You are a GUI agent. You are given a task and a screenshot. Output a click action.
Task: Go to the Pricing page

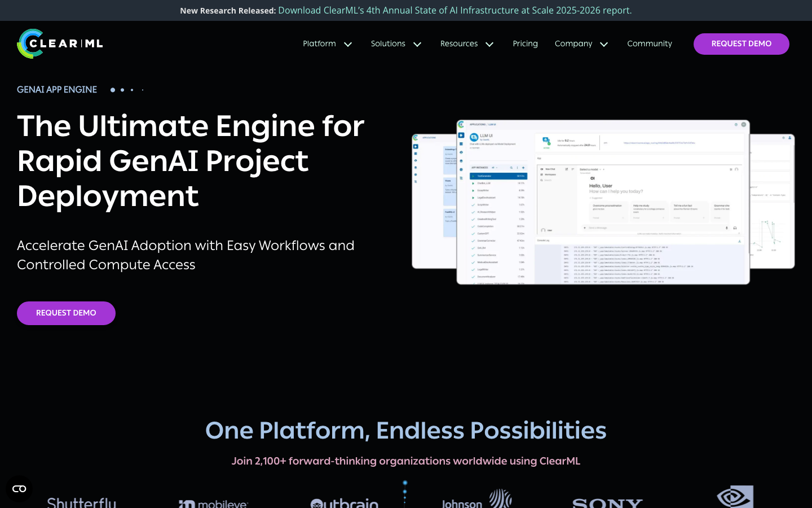click(x=525, y=44)
